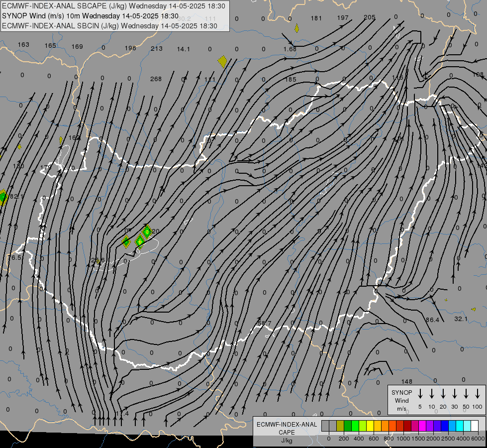The image size is (487, 448).
Task: Click the 1.68 CAPE value on map
Action: click(290, 49)
